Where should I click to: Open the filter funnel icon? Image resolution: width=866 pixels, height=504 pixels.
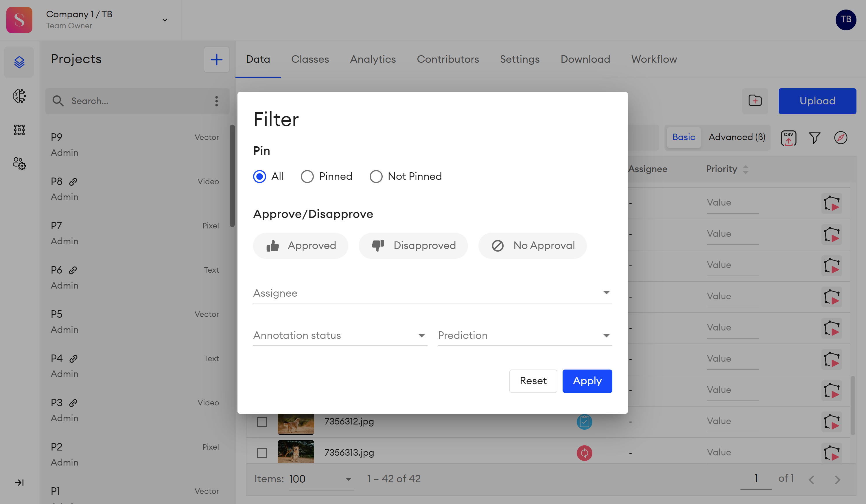[815, 138]
